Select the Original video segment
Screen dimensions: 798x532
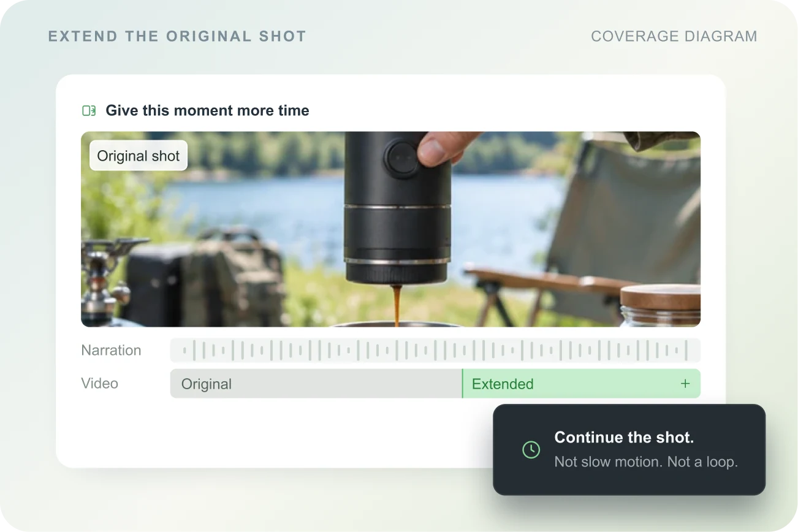click(x=316, y=384)
